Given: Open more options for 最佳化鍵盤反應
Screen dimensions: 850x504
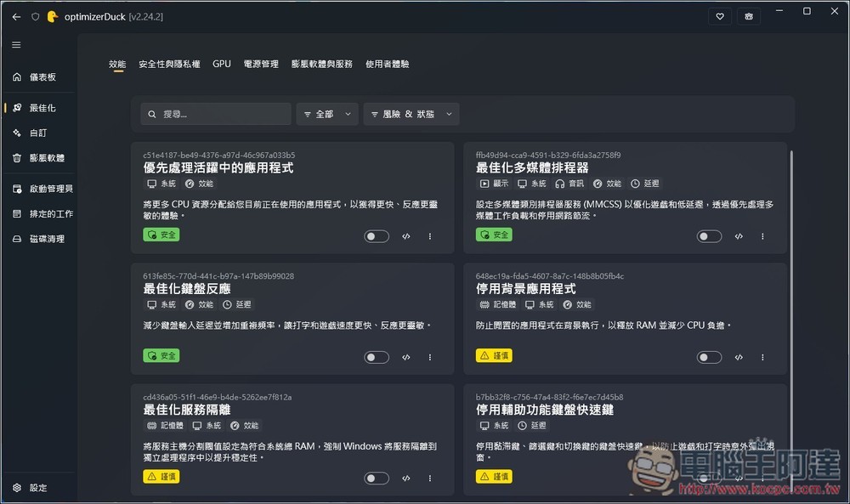Looking at the screenshot, I should [x=430, y=357].
